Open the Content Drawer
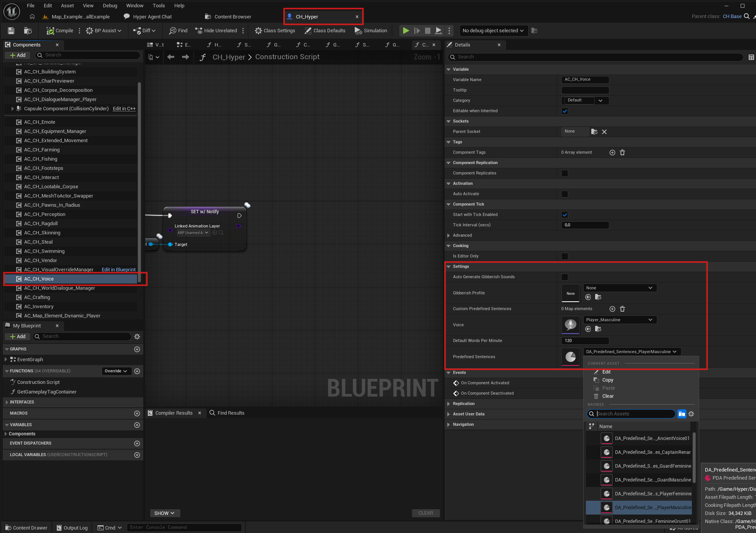The height and width of the screenshot is (533, 756). [26, 528]
